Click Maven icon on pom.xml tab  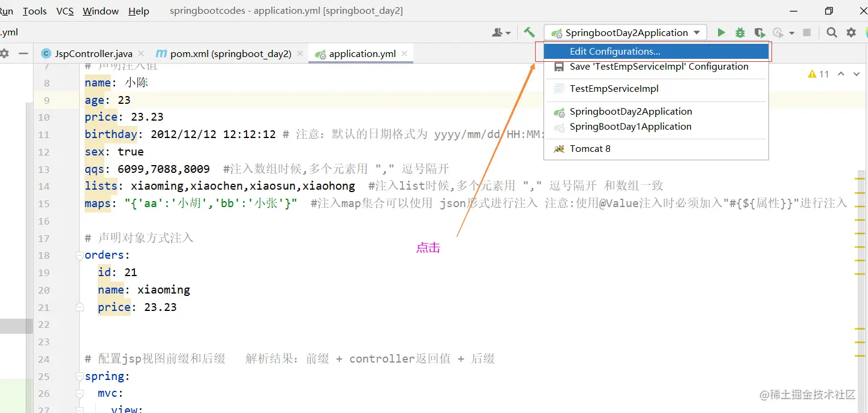161,53
